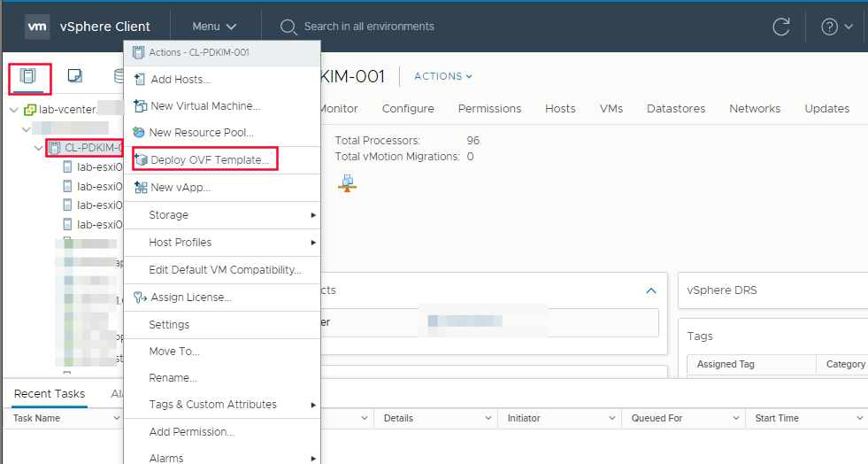Screen dimensions: 868x464
Task: Click the lab-vcenter vCenter icon
Action: (x=30, y=110)
